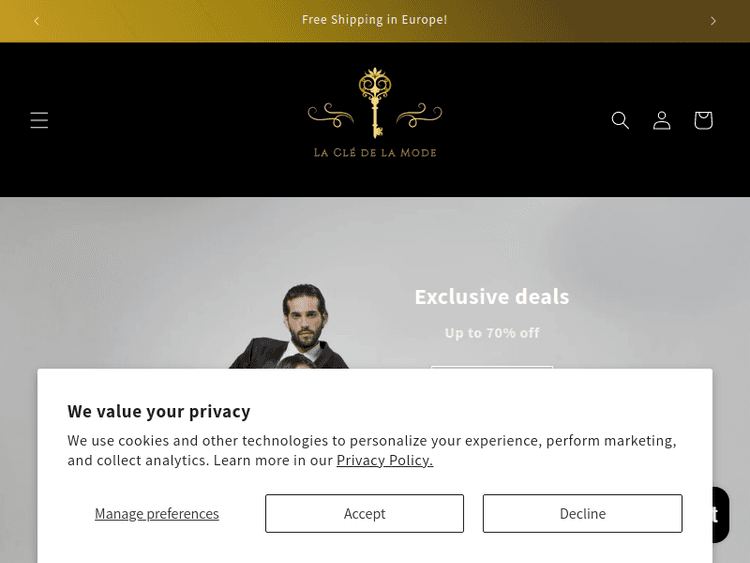
Task: Open the hamburger navigation menu
Action: tap(39, 120)
